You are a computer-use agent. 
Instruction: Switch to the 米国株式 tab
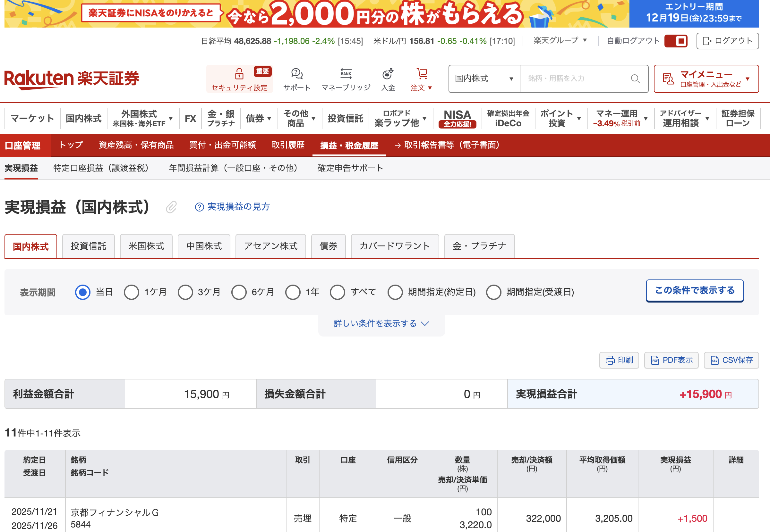146,246
